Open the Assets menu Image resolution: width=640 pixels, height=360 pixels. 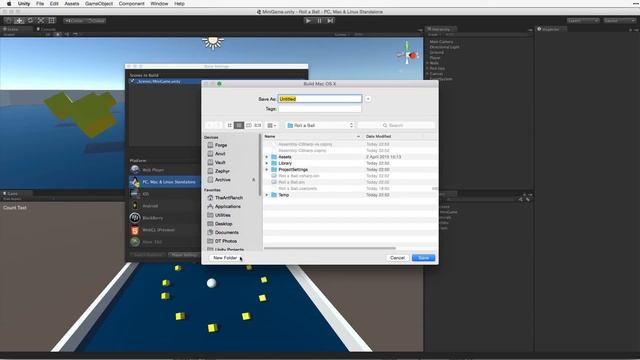72,4
